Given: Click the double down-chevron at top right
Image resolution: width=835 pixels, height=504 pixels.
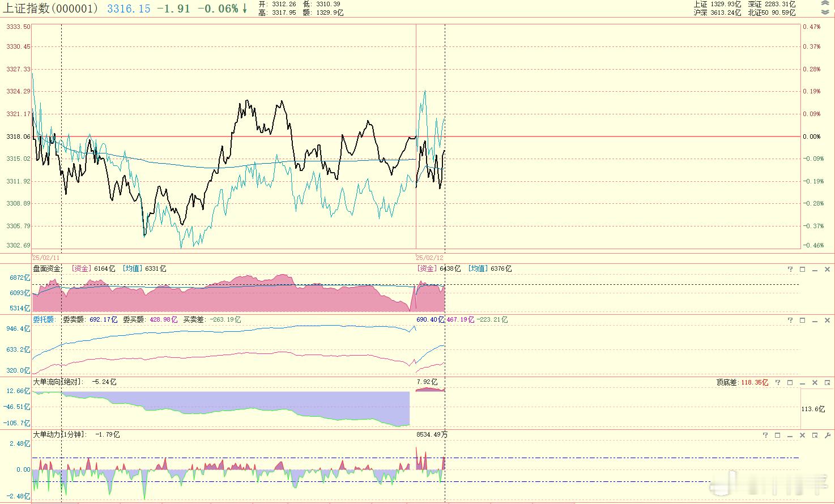Looking at the screenshot, I should (825, 11).
